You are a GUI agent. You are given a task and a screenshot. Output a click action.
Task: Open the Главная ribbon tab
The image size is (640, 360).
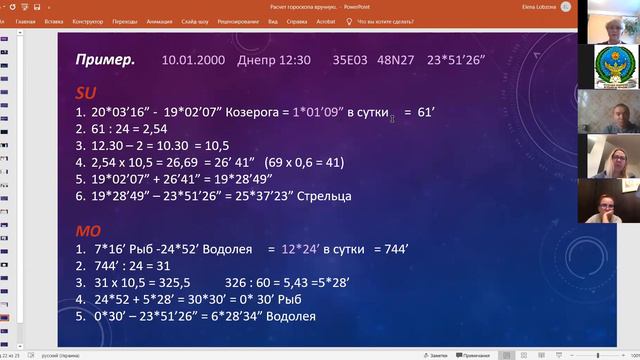[25, 22]
